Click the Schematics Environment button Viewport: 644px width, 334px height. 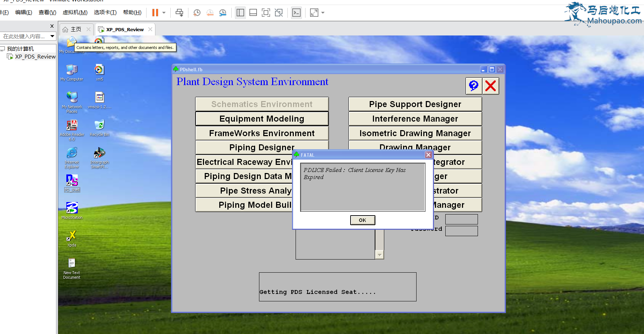[262, 104]
